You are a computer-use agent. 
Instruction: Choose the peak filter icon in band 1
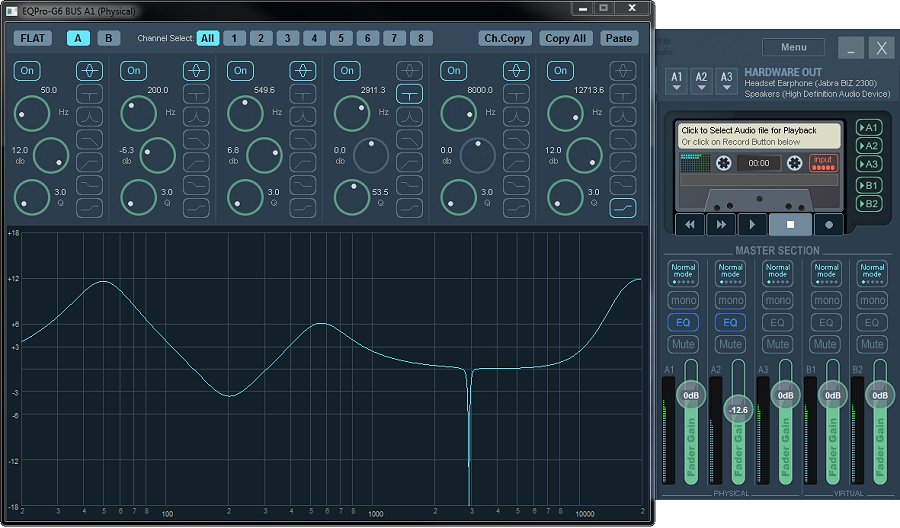[90, 71]
